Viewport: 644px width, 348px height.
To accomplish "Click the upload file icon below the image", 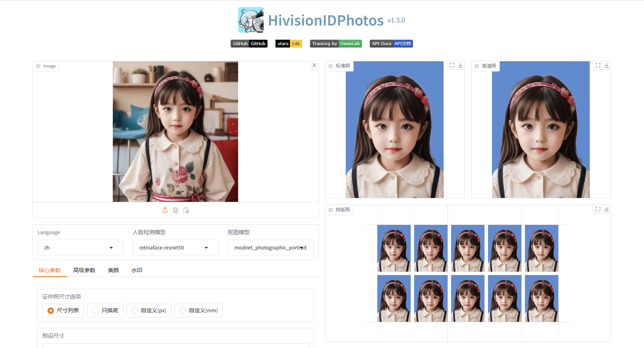I will (x=165, y=210).
